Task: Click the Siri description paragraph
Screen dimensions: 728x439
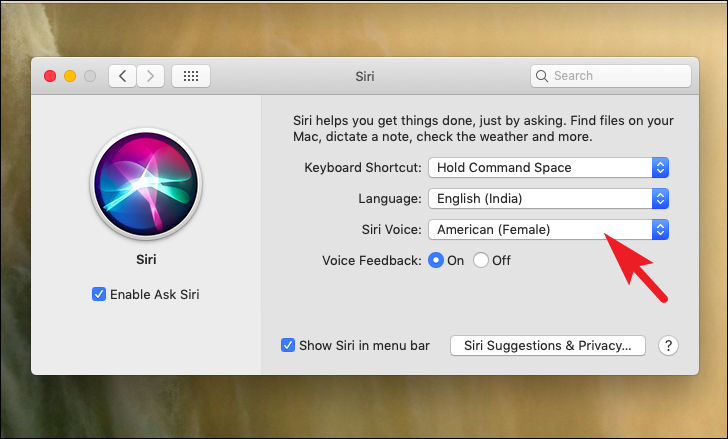Action: pyautogui.click(x=483, y=129)
